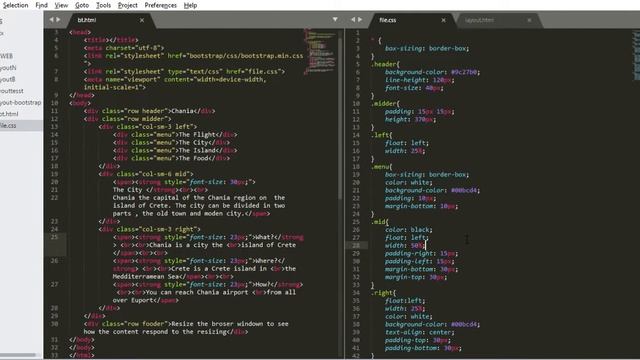Viewport: 640px width, 360px height.
Task: Click the .menu selector in CSS
Action: tap(381, 167)
